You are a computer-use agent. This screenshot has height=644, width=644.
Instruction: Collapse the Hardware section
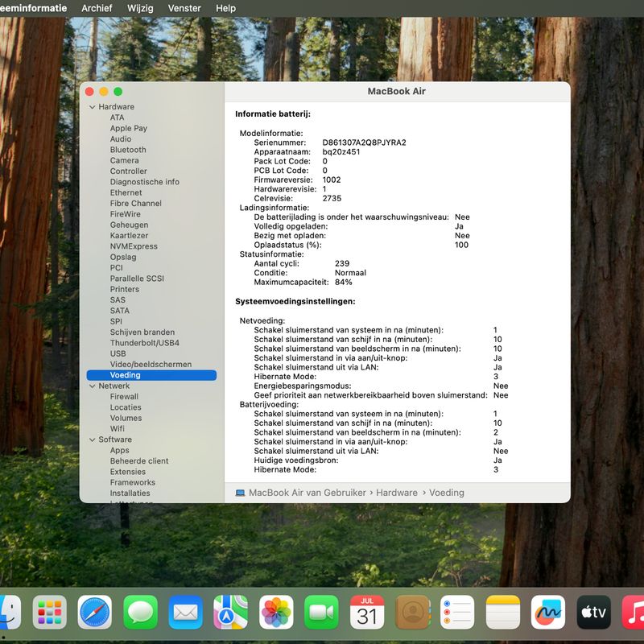[x=93, y=107]
